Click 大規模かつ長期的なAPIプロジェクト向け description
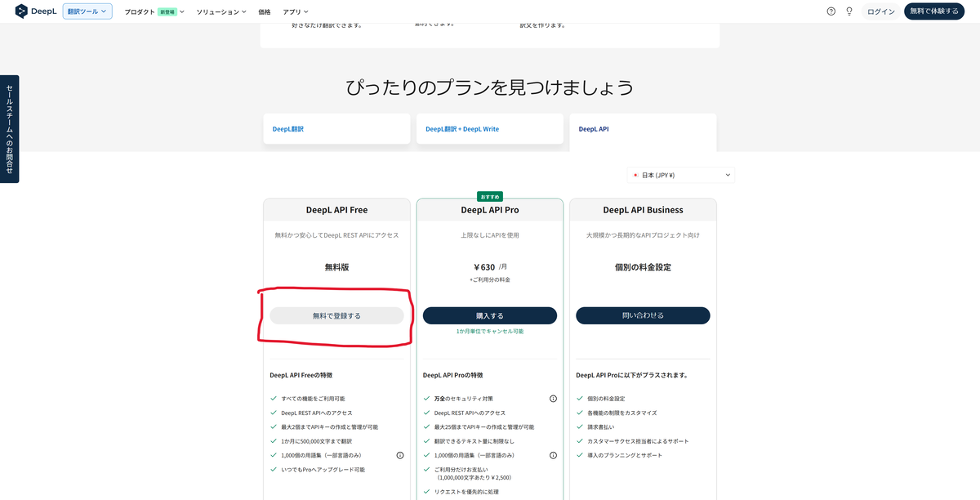The image size is (980, 500). [x=643, y=235]
